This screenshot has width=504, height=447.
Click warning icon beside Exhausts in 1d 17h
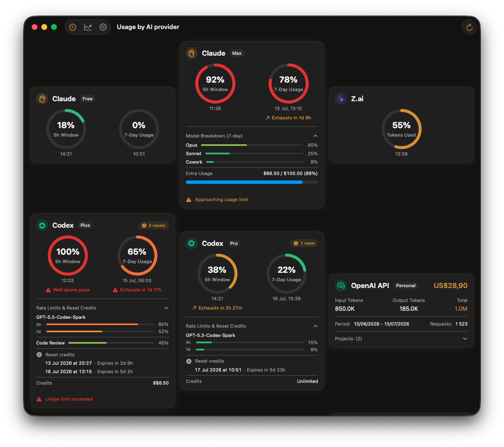coord(115,290)
